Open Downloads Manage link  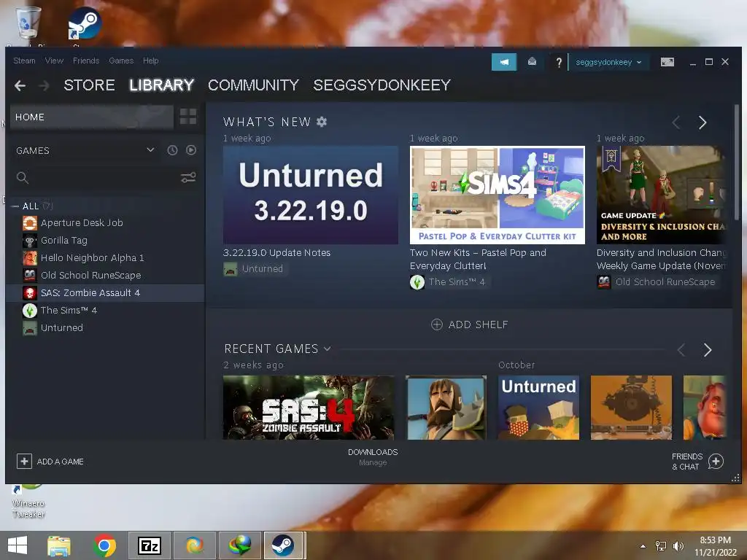tap(373, 462)
